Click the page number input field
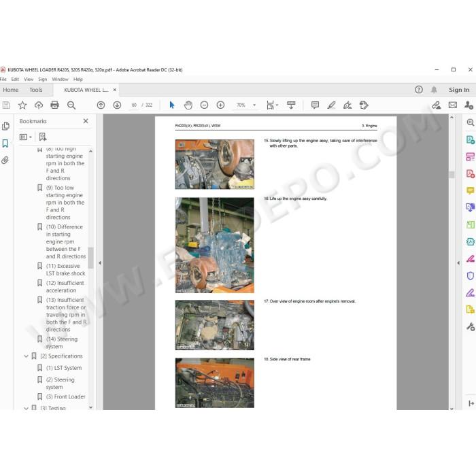 pos(134,105)
